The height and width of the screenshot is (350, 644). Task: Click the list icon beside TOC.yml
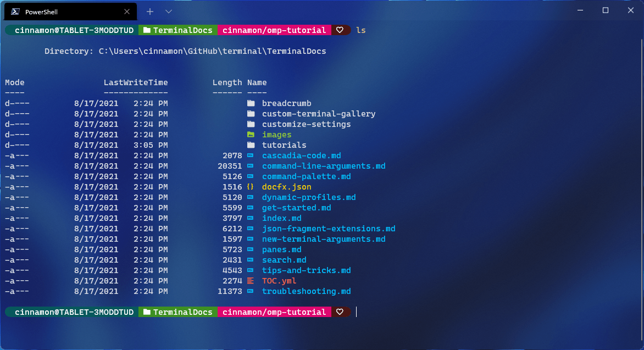tap(251, 281)
